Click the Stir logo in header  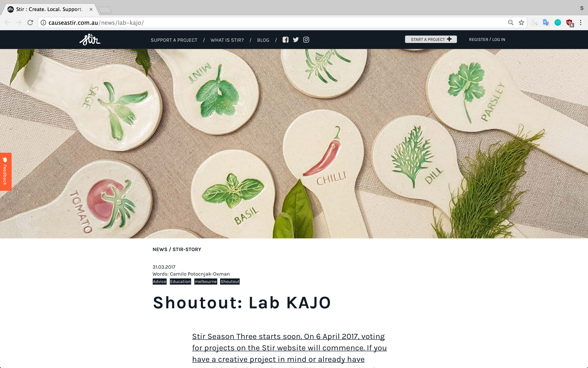90,39
